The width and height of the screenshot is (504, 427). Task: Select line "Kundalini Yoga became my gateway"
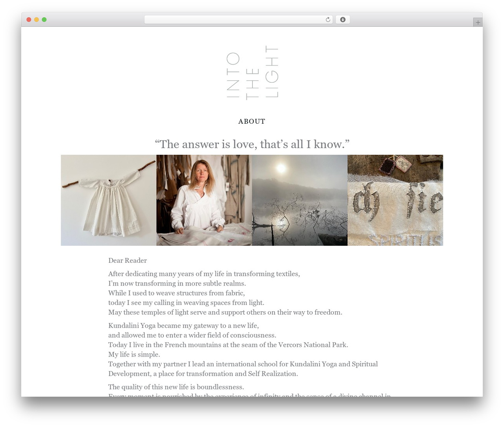(183, 326)
